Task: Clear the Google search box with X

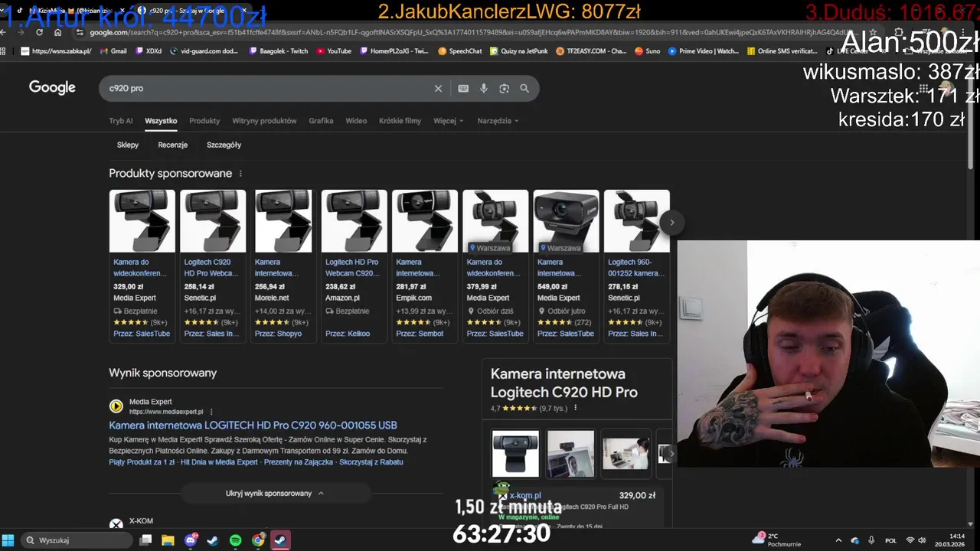Action: (x=438, y=89)
